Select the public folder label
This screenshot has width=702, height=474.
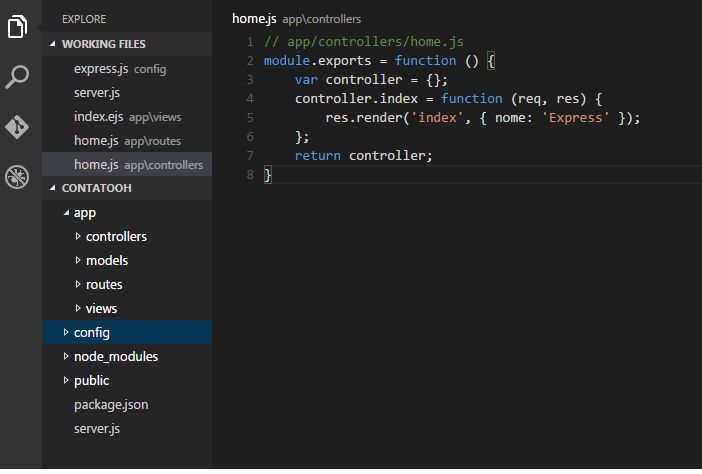[91, 381]
